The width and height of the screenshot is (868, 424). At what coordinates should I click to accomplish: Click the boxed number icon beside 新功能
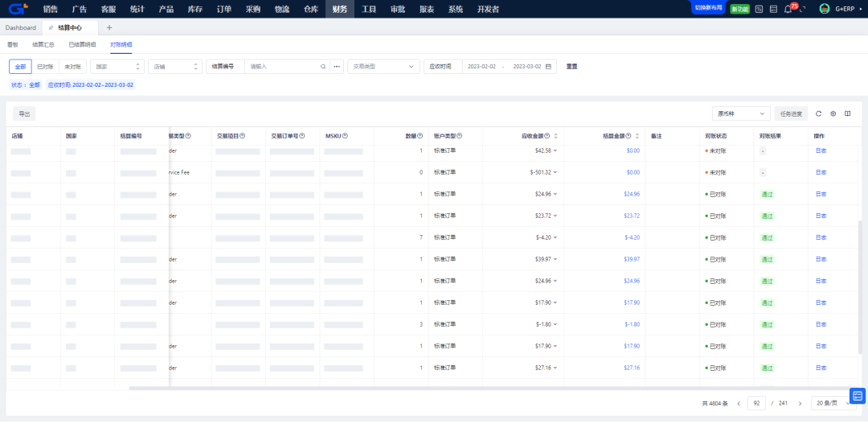759,10
